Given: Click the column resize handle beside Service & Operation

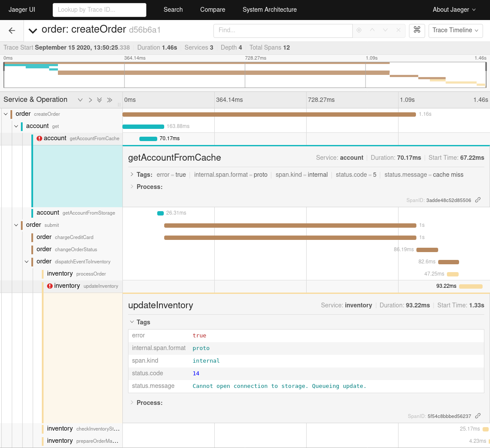Looking at the screenshot, I should (x=119, y=104).
